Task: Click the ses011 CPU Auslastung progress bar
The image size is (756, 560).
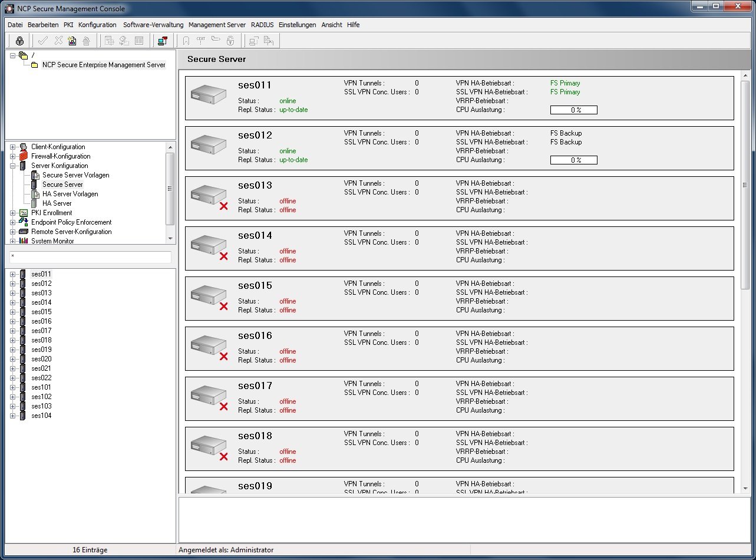Action: click(574, 110)
